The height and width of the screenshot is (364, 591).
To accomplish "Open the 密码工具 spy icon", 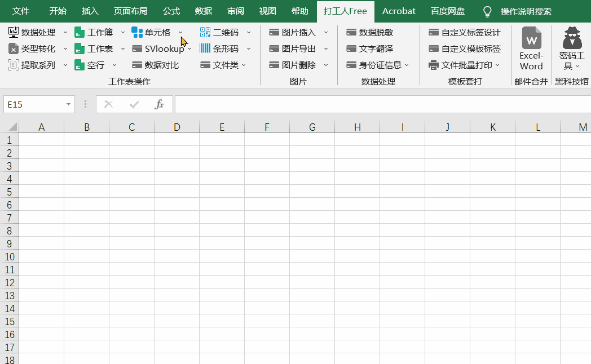I will [572, 49].
